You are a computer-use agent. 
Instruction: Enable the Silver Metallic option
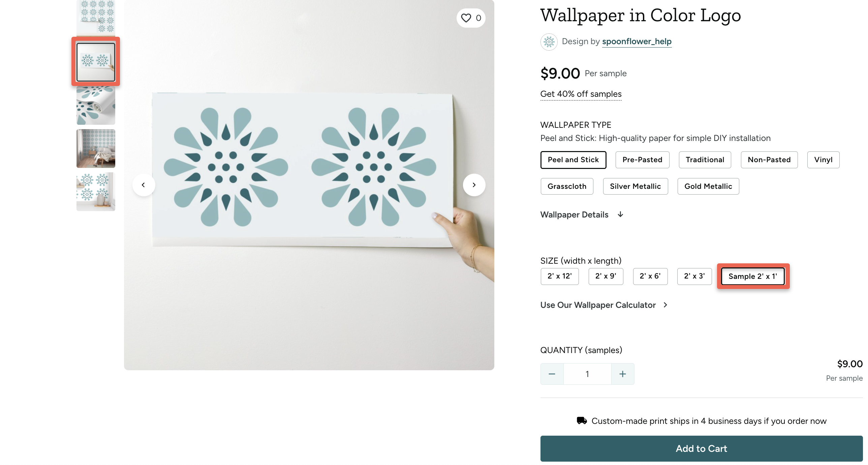coord(635,186)
